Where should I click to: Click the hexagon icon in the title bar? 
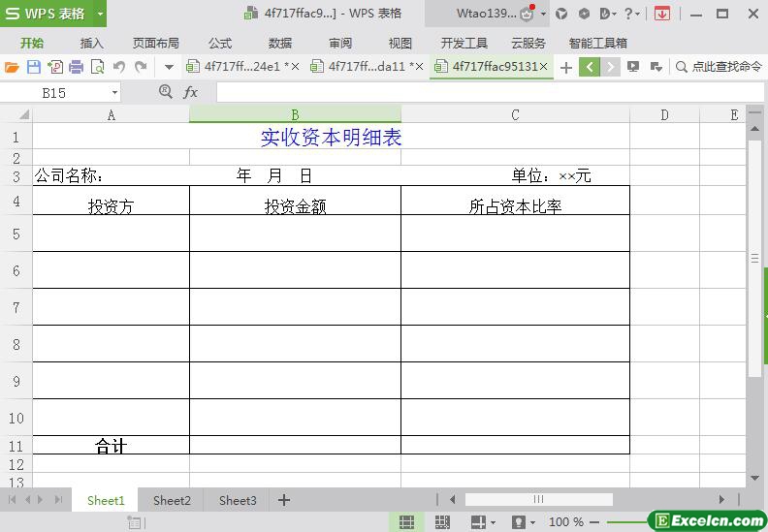pos(584,14)
